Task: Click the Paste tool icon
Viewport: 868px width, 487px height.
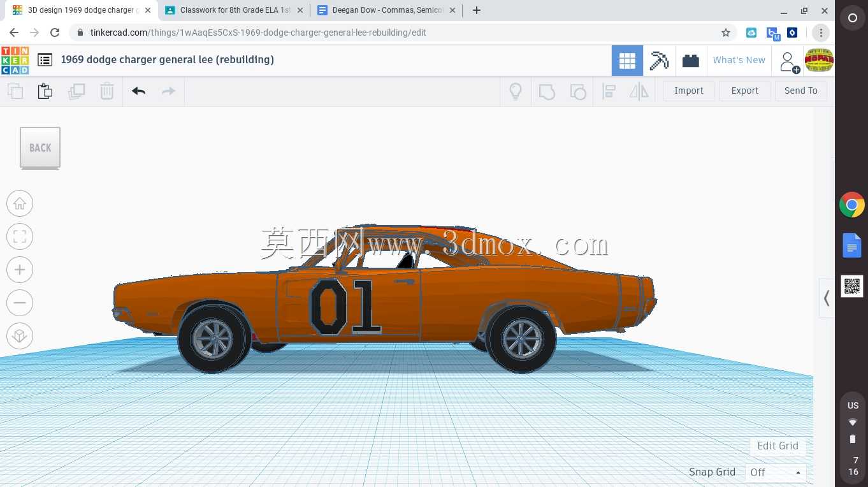Action: 45,91
